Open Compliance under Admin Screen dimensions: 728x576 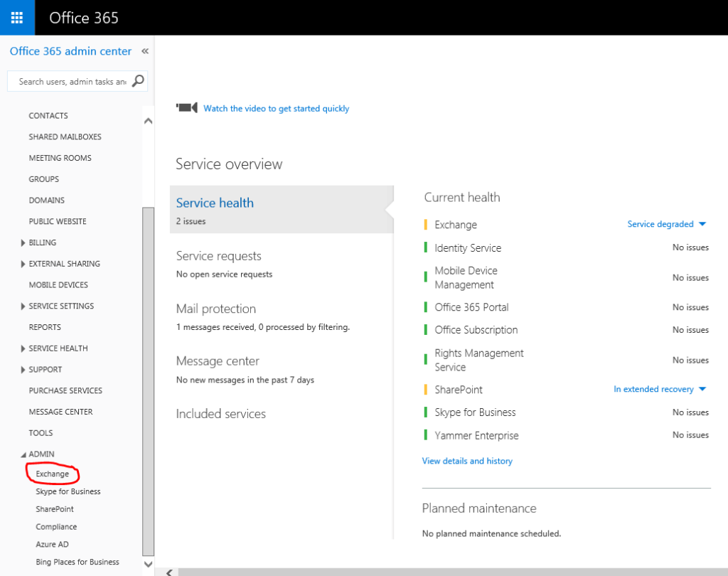pyautogui.click(x=56, y=527)
